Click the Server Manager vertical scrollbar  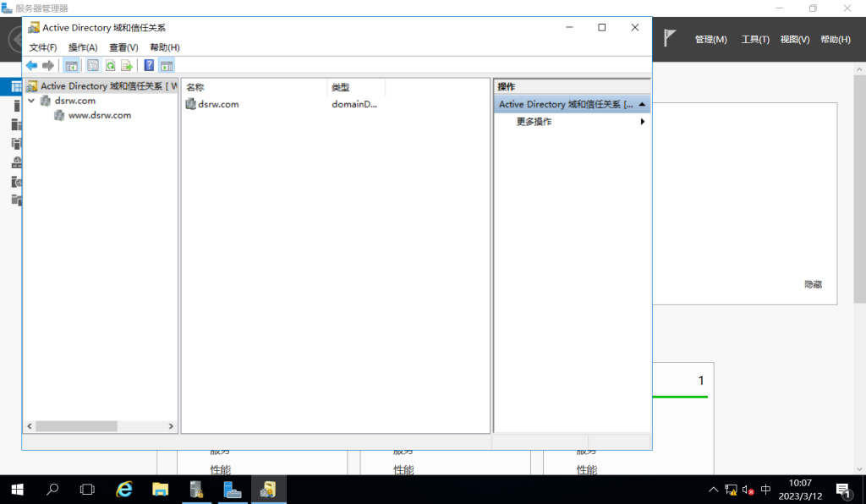859,189
